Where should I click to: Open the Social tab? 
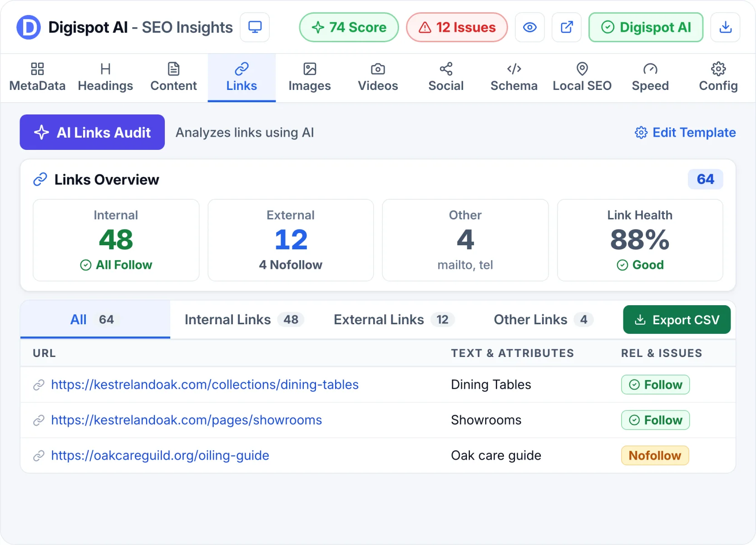[446, 78]
